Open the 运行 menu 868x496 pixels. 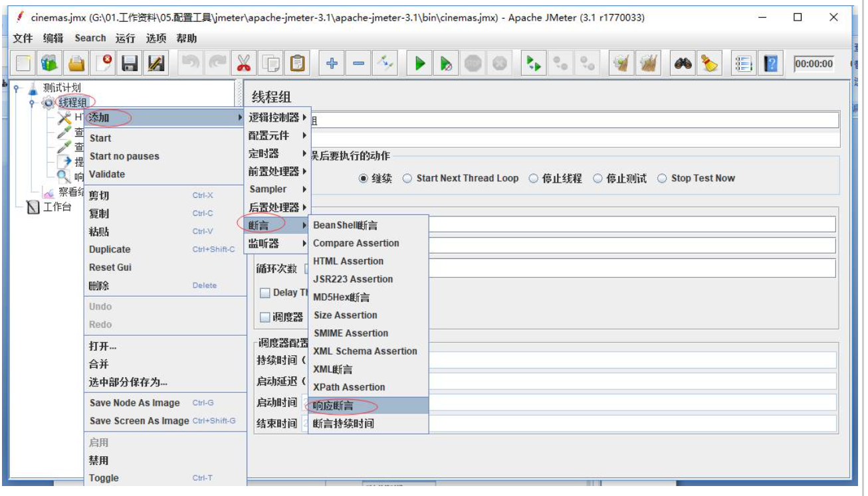click(125, 39)
